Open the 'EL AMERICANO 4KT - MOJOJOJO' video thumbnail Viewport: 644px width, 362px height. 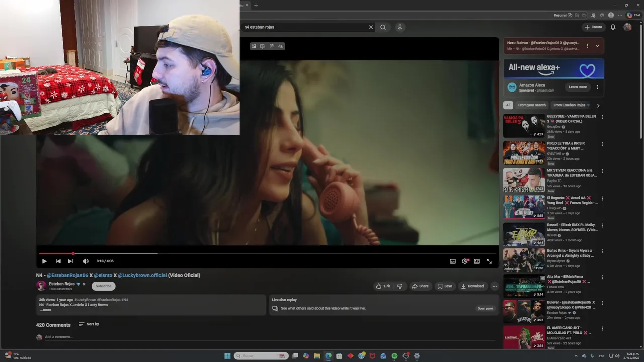[524, 338]
